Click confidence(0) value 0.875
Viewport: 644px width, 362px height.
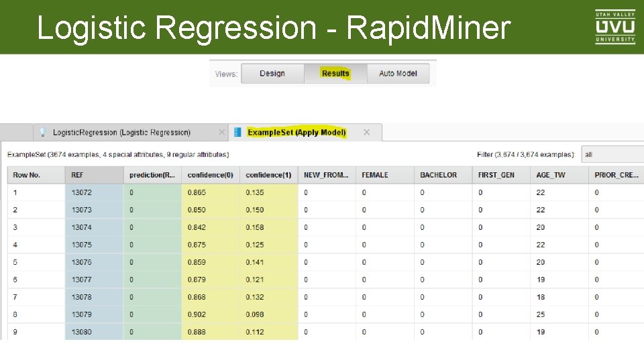tap(210, 245)
